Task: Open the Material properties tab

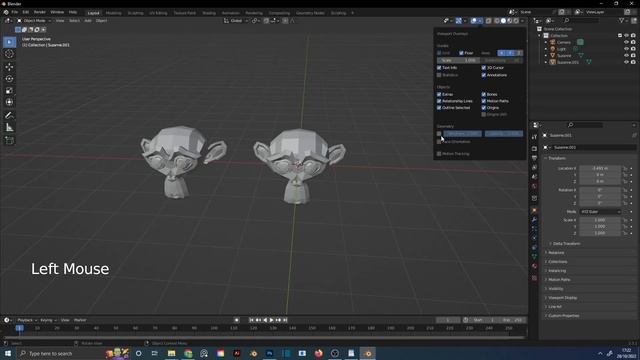Action: (x=534, y=266)
